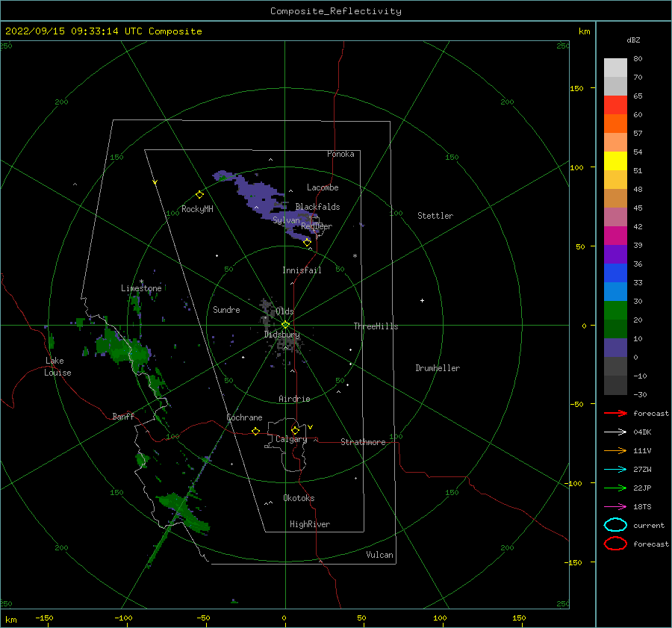Click the Sundre city label
This screenshot has width=672, height=628.
coord(227,309)
